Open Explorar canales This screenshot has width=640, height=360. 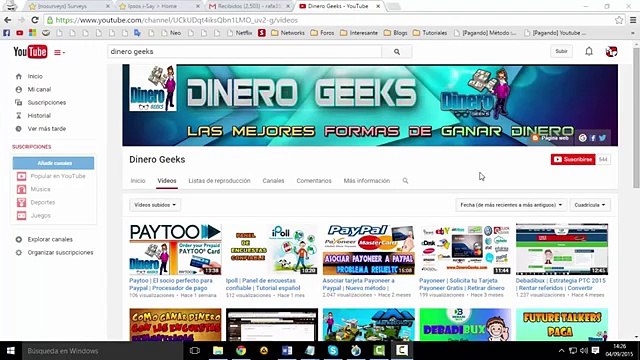50,240
